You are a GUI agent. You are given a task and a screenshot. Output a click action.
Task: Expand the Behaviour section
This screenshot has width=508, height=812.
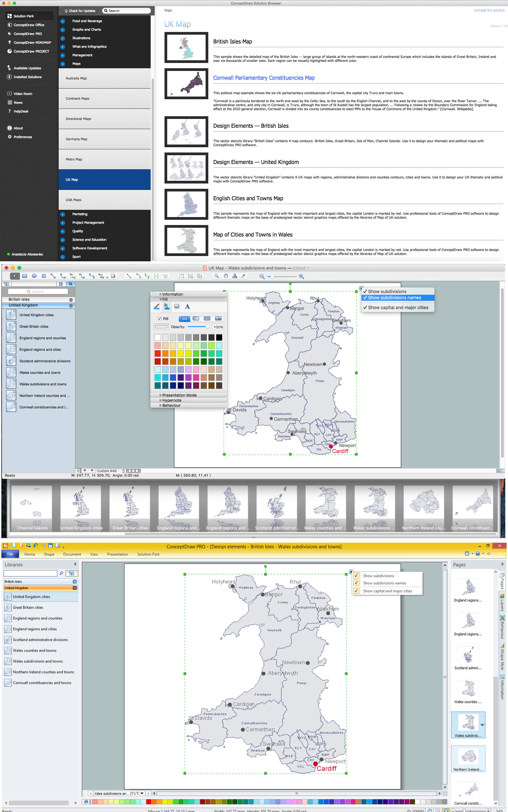click(x=189, y=405)
